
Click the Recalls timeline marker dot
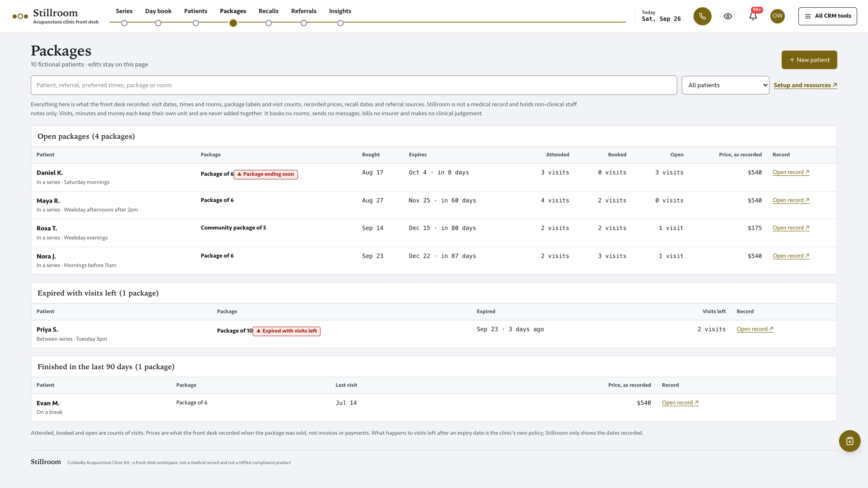268,23
